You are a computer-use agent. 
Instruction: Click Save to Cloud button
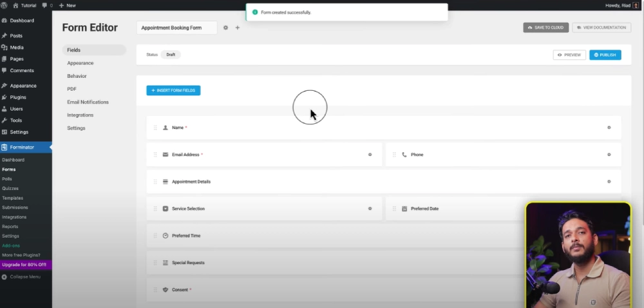point(546,28)
